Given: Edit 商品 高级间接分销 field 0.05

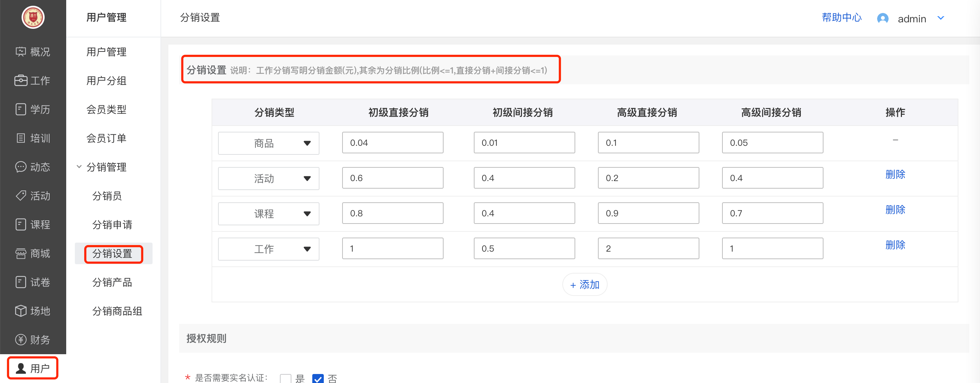Looking at the screenshot, I should pos(773,143).
